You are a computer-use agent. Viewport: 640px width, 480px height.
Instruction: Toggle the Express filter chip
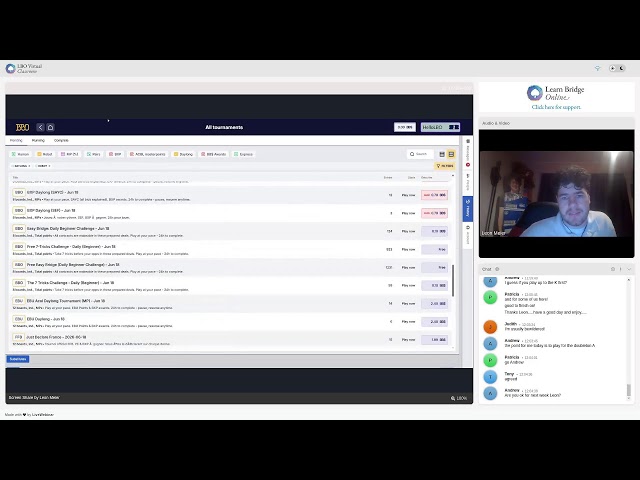[243, 154]
